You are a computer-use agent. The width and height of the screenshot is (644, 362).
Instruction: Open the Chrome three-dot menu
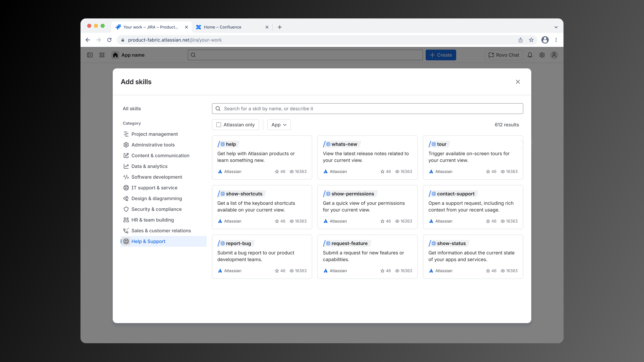[556, 40]
